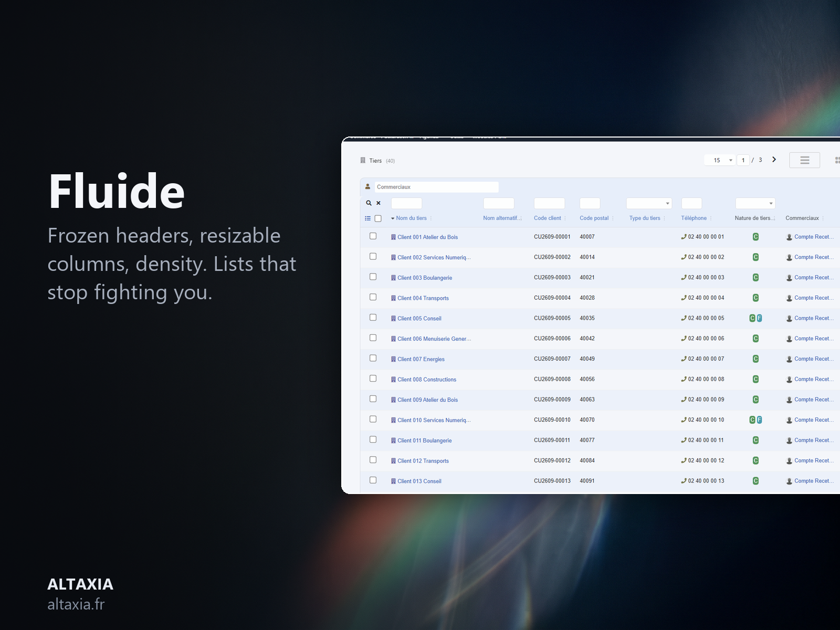Click the blue F badge for Client 005 Conseil

[x=759, y=318]
